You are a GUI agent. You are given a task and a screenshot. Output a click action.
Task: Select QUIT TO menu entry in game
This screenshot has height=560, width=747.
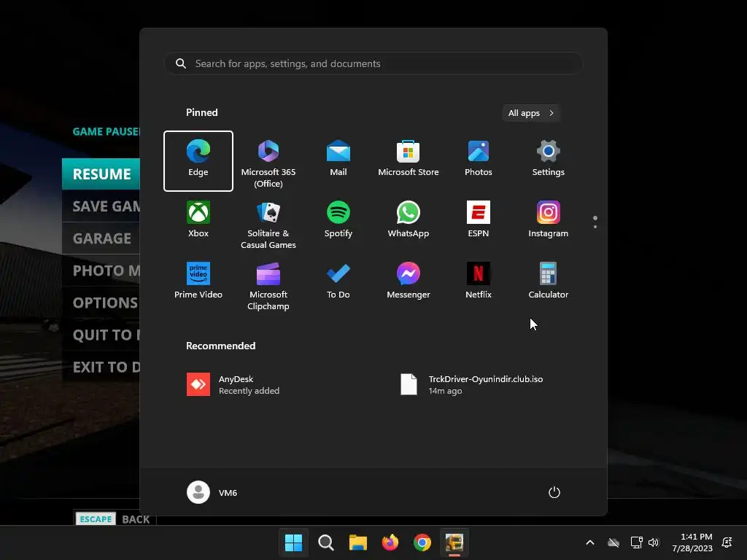click(x=101, y=335)
